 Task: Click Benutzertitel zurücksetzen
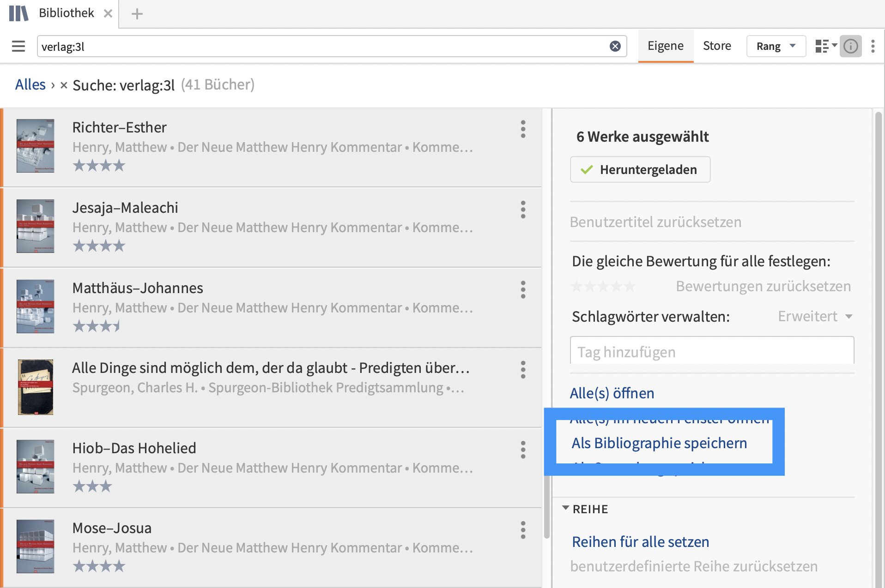pyautogui.click(x=655, y=222)
